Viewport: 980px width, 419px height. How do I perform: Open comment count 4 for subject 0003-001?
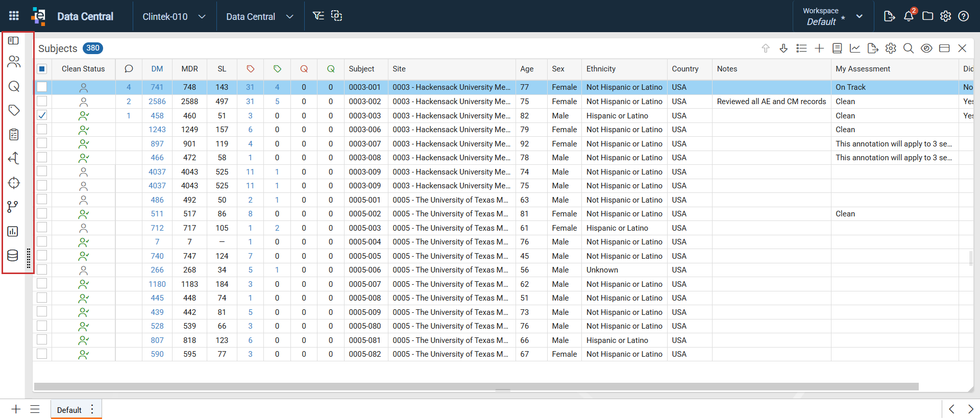click(129, 87)
